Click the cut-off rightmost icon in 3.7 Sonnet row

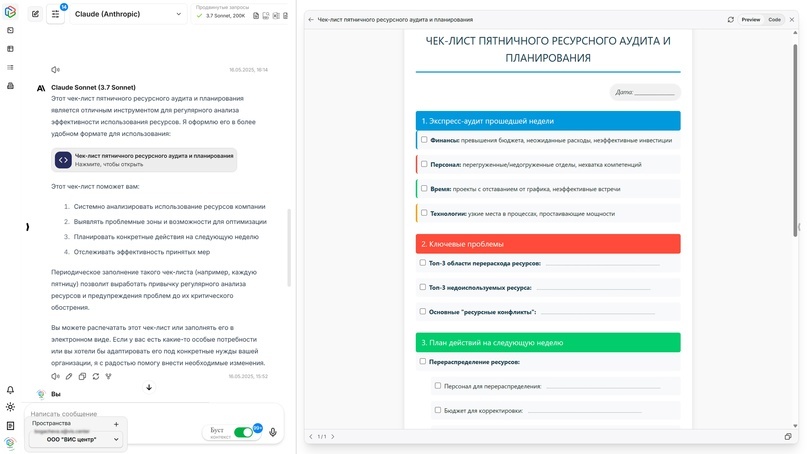(286, 16)
